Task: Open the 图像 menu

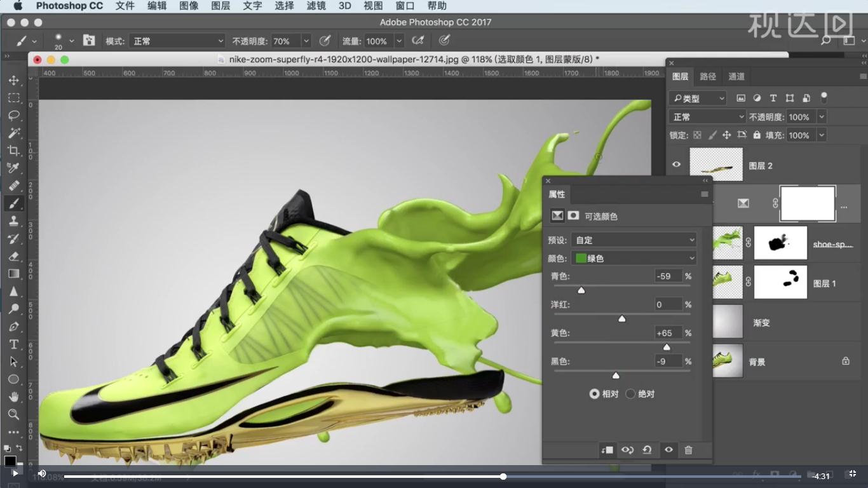Action: click(189, 6)
